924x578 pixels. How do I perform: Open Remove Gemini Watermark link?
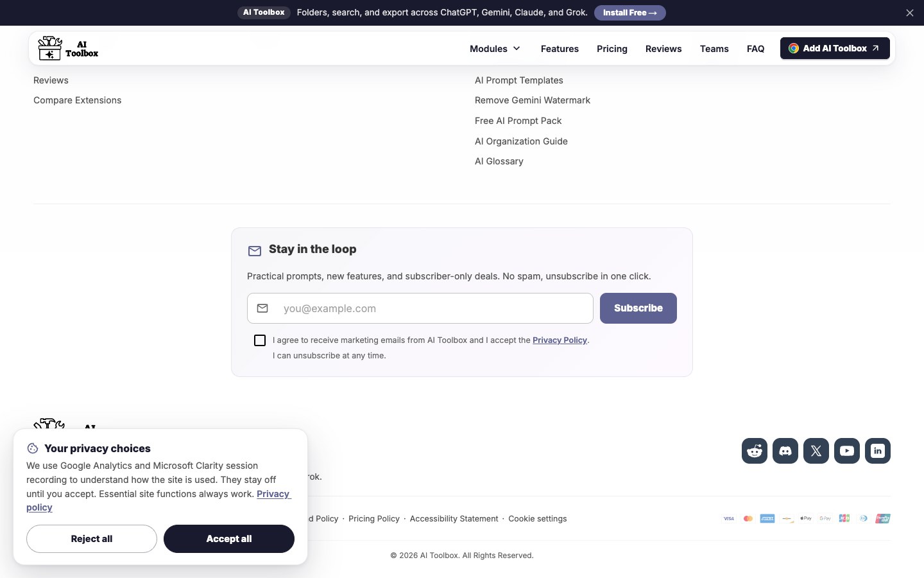(533, 100)
